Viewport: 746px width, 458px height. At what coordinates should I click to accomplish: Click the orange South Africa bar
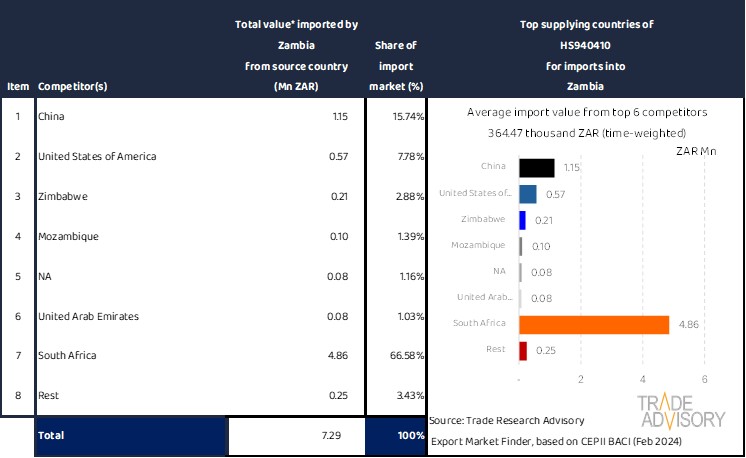(594, 324)
